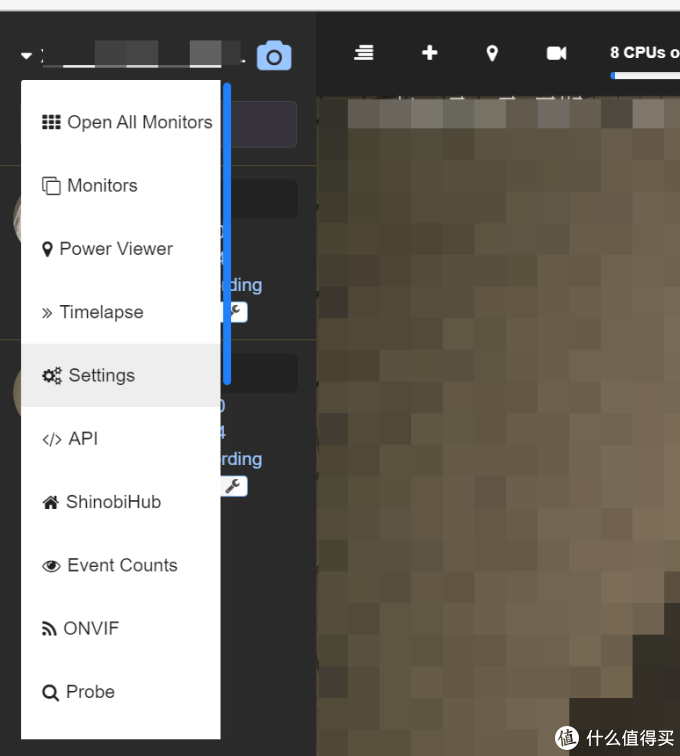Expand the user dropdown caret at top left
The image size is (680, 756).
(x=26, y=56)
